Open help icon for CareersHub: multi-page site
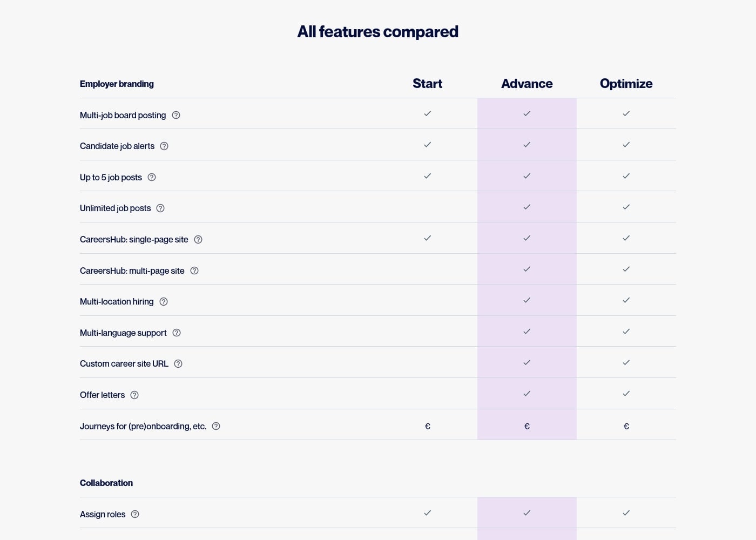The image size is (756, 540). [194, 271]
